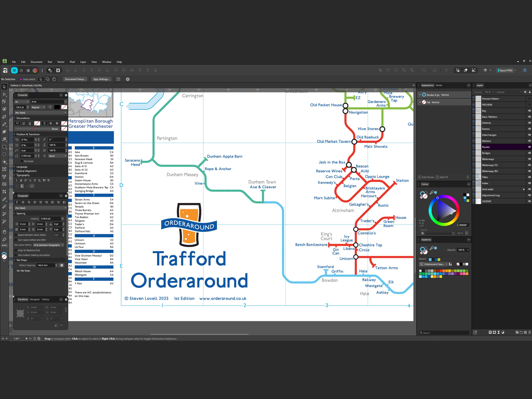Open the Vector menu
This screenshot has height=399, width=532.
coord(61,62)
